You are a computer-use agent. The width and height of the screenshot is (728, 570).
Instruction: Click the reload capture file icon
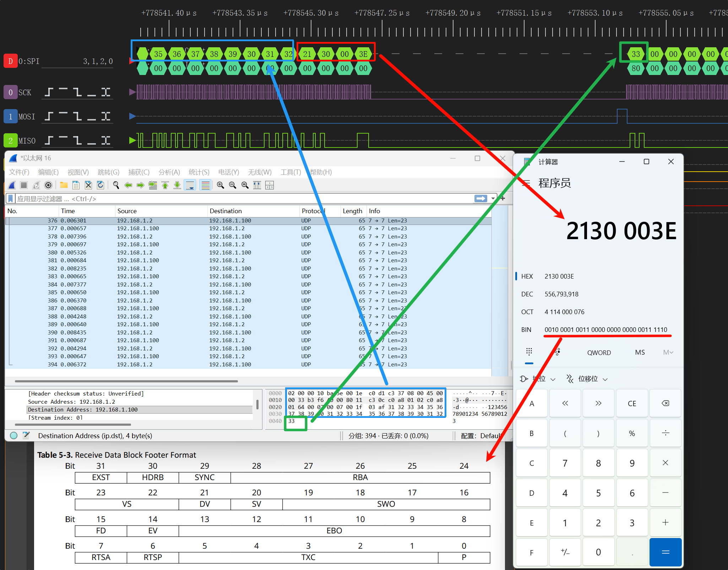(x=100, y=185)
